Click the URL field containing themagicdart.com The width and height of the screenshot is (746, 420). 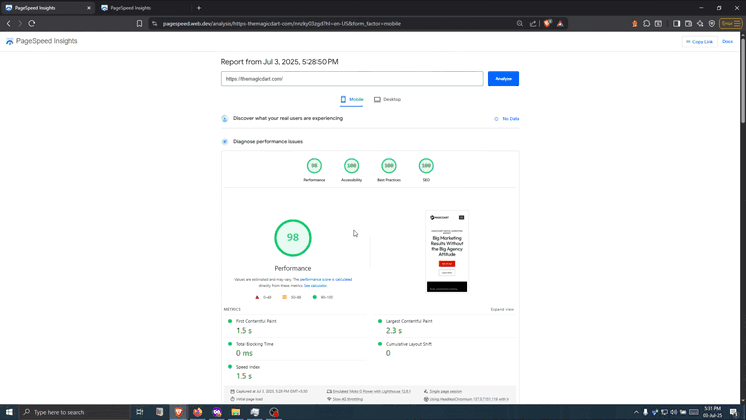click(352, 79)
